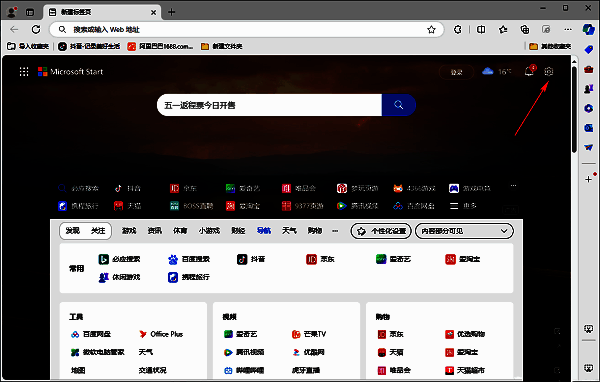
Task: Open 交通状况 link under 工具
Action: 153,370
